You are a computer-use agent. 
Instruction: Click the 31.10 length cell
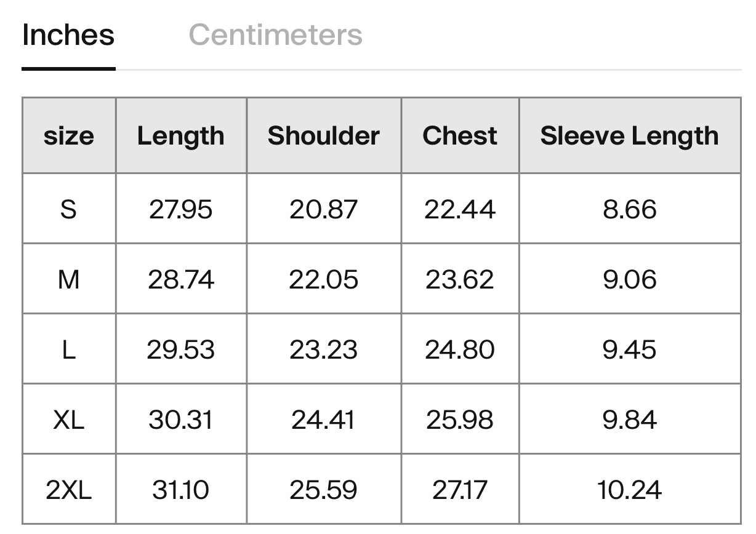click(x=181, y=489)
